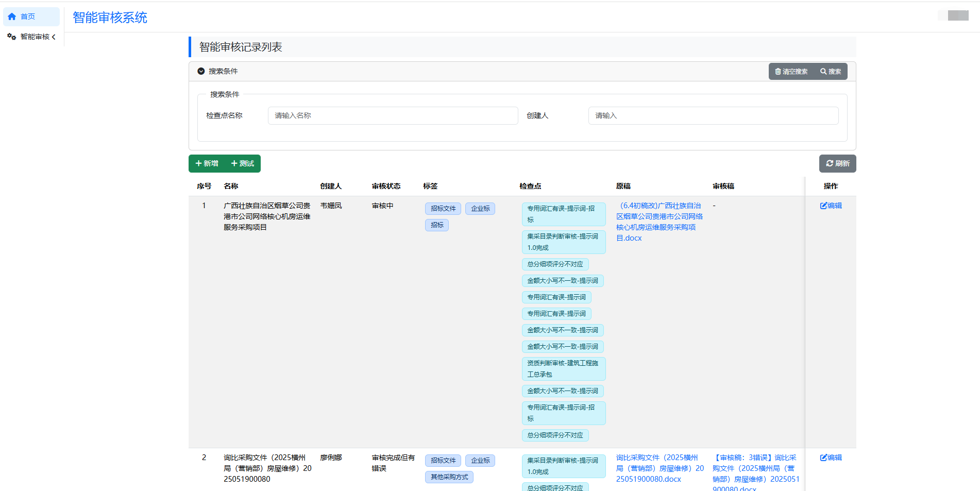Click the green 新增 button

pyautogui.click(x=207, y=163)
